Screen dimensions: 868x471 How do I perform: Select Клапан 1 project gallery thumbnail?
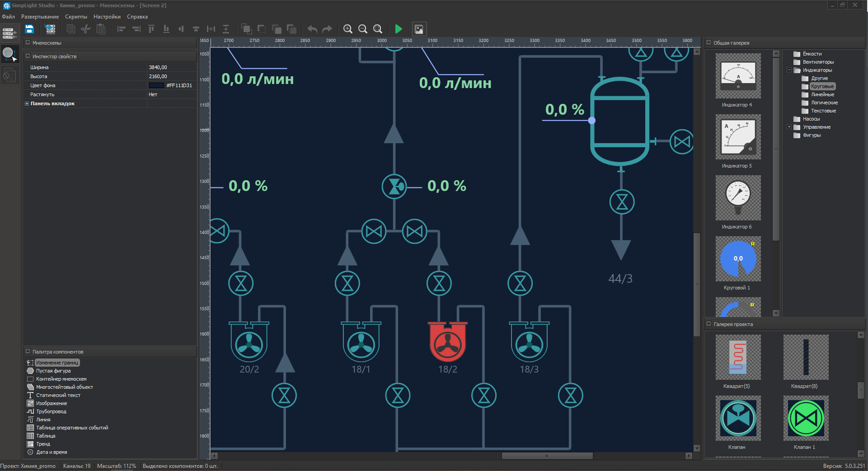click(806, 418)
